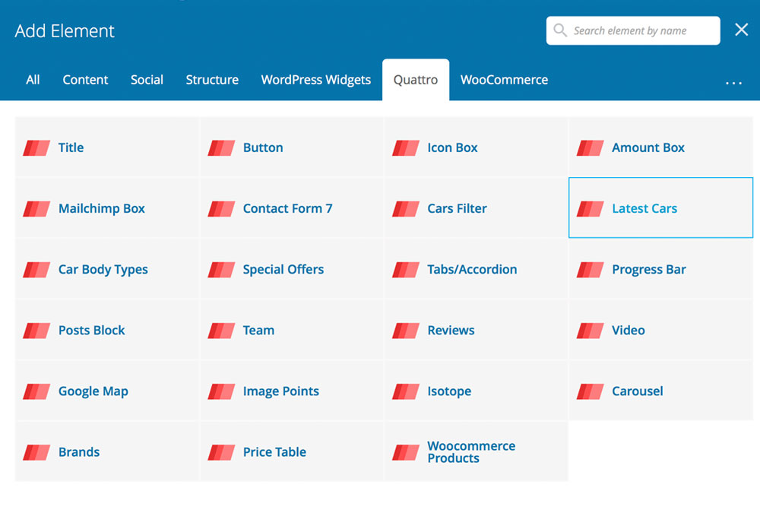Click the red icon beside Contact Form 7

[x=221, y=209]
